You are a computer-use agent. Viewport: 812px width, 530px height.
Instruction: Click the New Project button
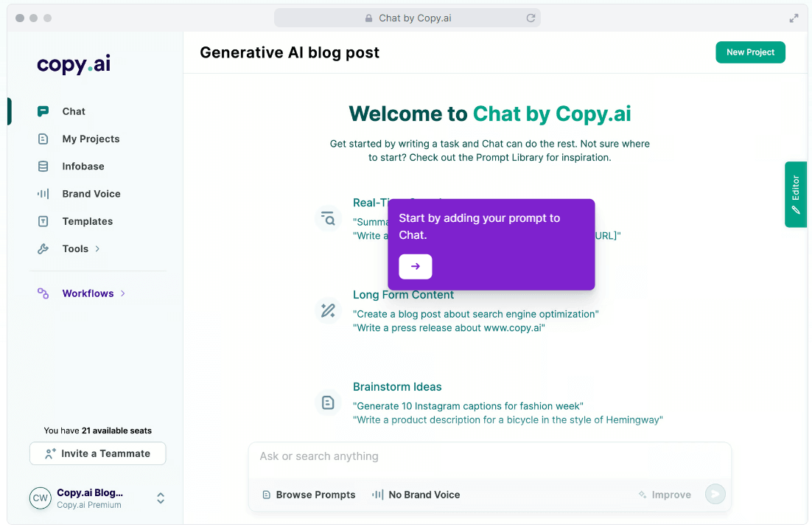tap(750, 52)
